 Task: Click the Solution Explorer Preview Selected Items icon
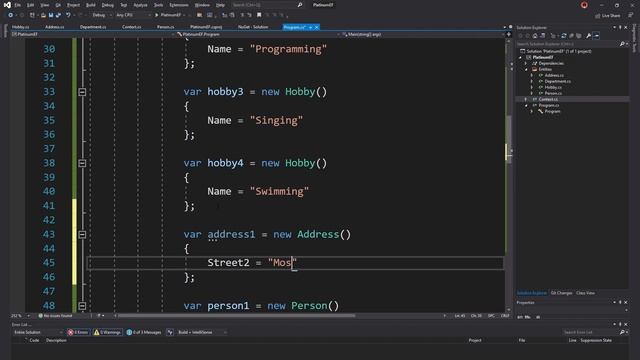[x=596, y=36]
